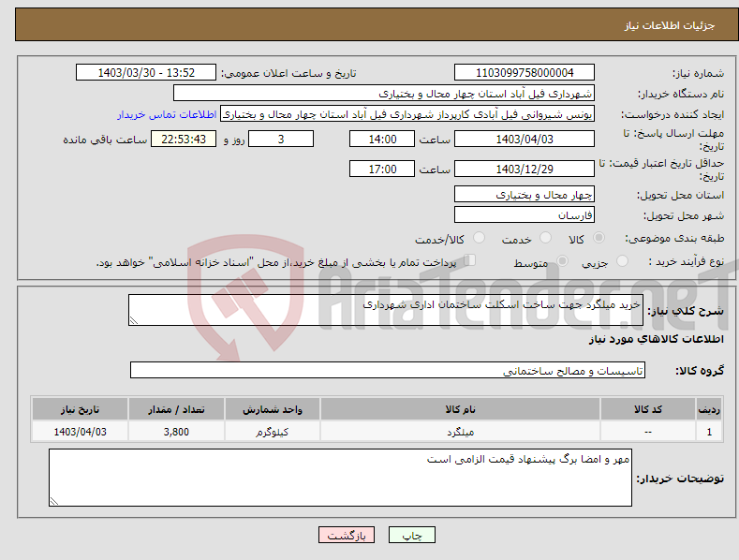Toggle the Islamic treasury payment checkbox
This screenshot has height=560, width=739.
(469, 260)
